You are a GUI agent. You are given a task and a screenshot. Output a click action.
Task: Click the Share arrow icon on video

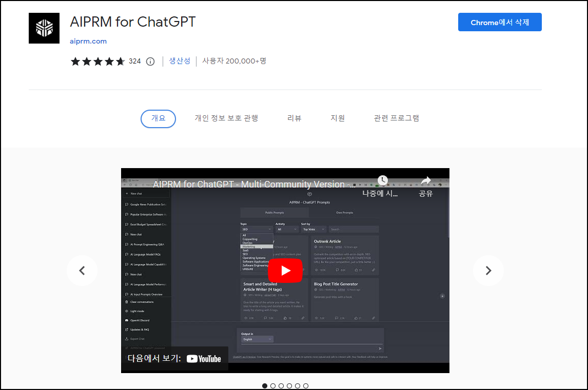pyautogui.click(x=426, y=181)
